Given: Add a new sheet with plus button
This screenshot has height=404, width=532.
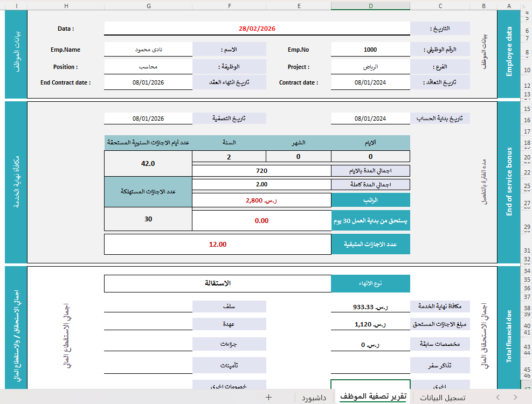Looking at the screenshot, I should (x=268, y=398).
